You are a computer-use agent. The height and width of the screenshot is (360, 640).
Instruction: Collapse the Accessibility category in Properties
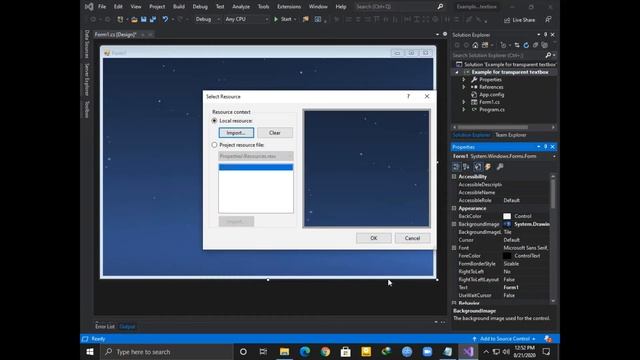pyautogui.click(x=454, y=177)
